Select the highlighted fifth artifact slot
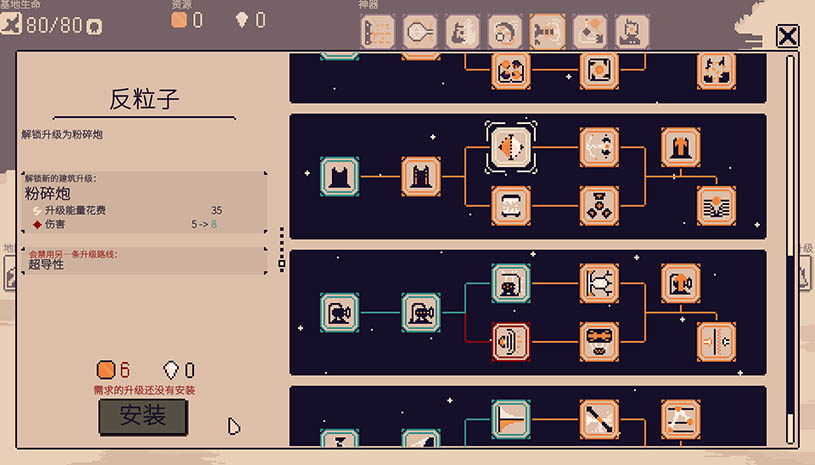Screen dimensions: 815x465 [x=547, y=32]
